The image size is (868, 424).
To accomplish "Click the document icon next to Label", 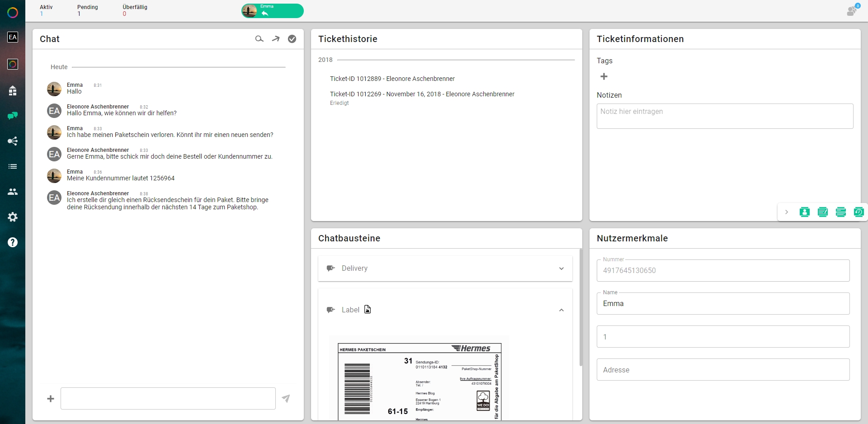I will pyautogui.click(x=368, y=309).
